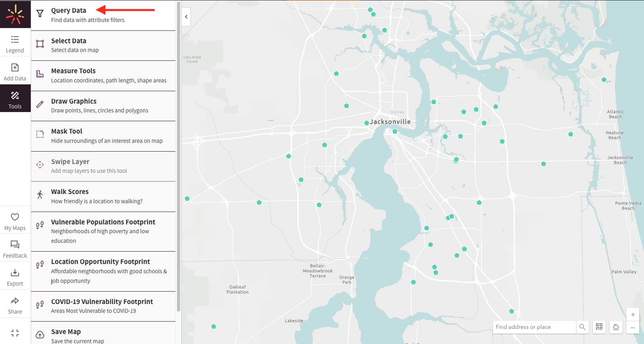Click the search magnifier icon
The width and height of the screenshot is (644, 344).
click(x=582, y=327)
